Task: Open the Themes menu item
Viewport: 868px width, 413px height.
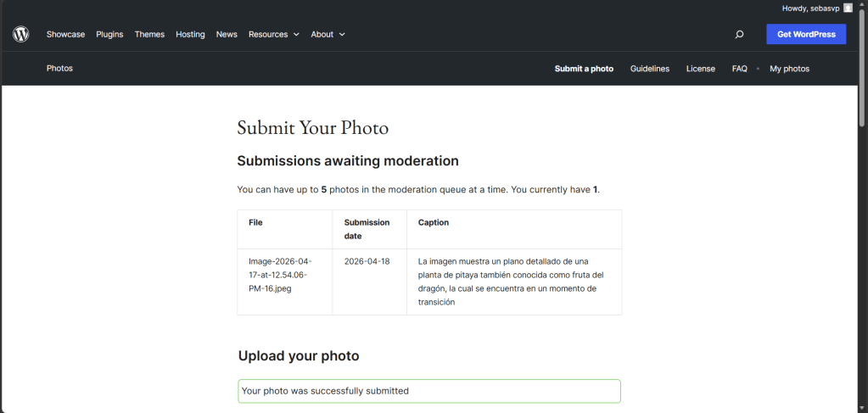Action: coord(149,35)
